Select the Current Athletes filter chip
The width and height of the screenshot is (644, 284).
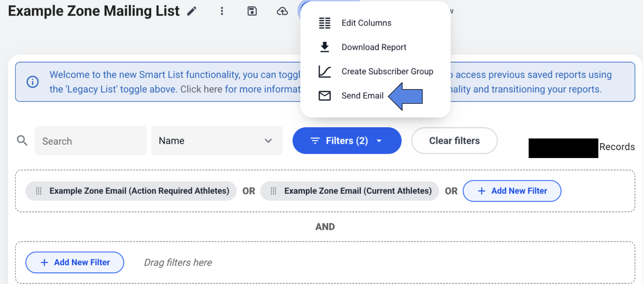point(350,191)
